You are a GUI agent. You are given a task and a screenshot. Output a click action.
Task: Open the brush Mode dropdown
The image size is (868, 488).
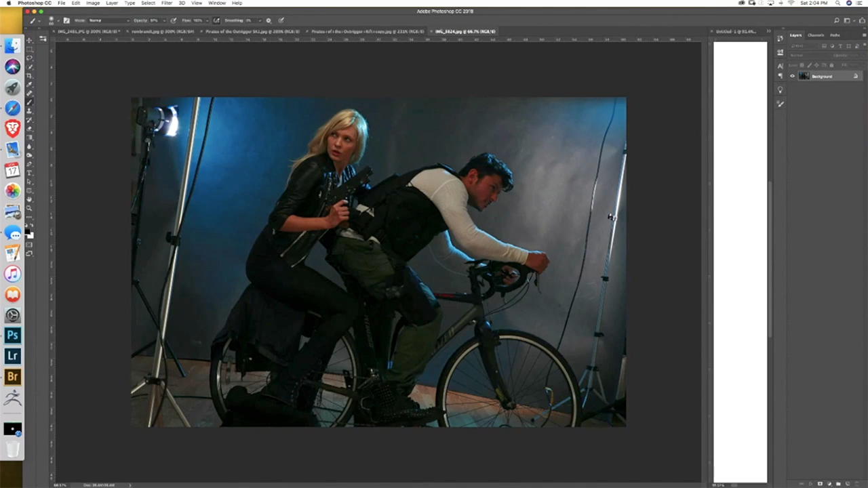click(x=107, y=20)
